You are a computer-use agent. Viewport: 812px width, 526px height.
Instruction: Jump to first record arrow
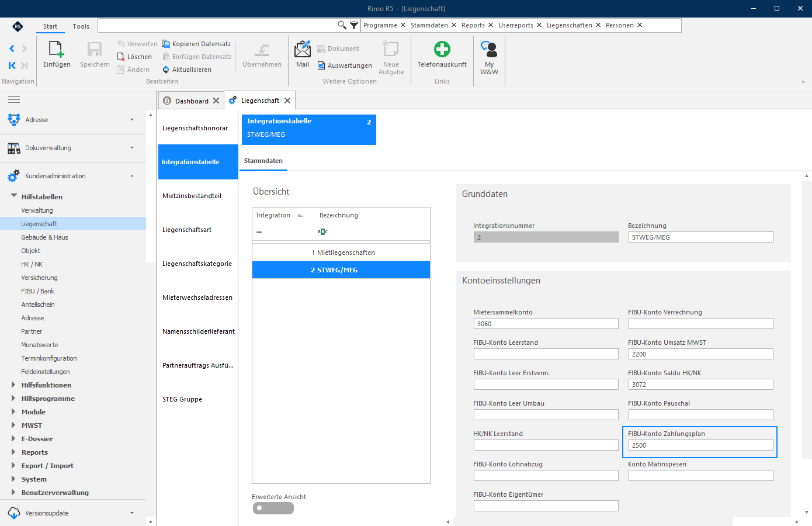click(12, 65)
